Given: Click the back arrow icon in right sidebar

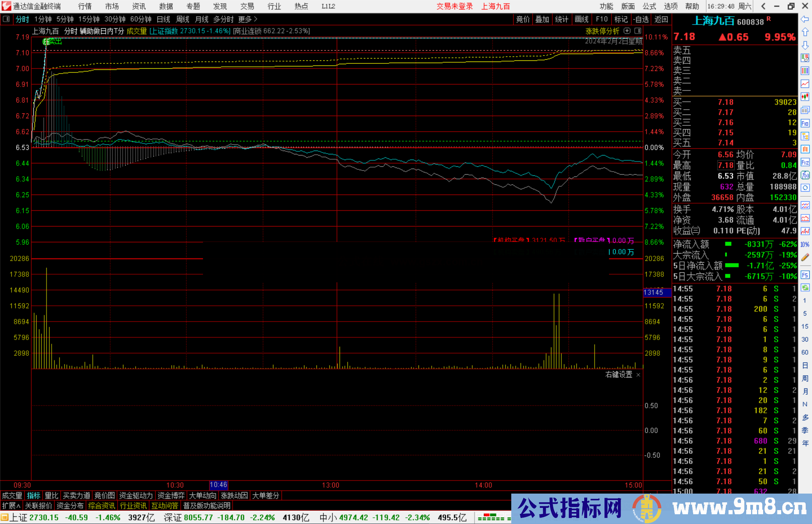Looking at the screenshot, I should [805, 19].
